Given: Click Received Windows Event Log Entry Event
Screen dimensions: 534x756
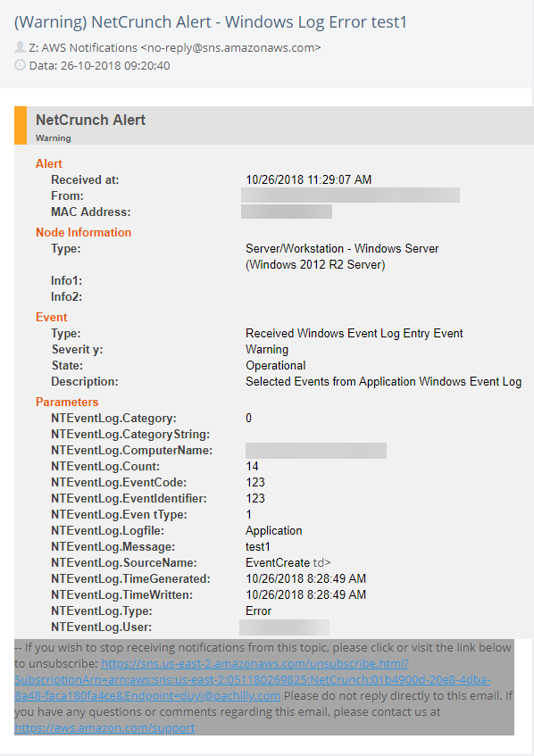Looking at the screenshot, I should pos(355,333).
